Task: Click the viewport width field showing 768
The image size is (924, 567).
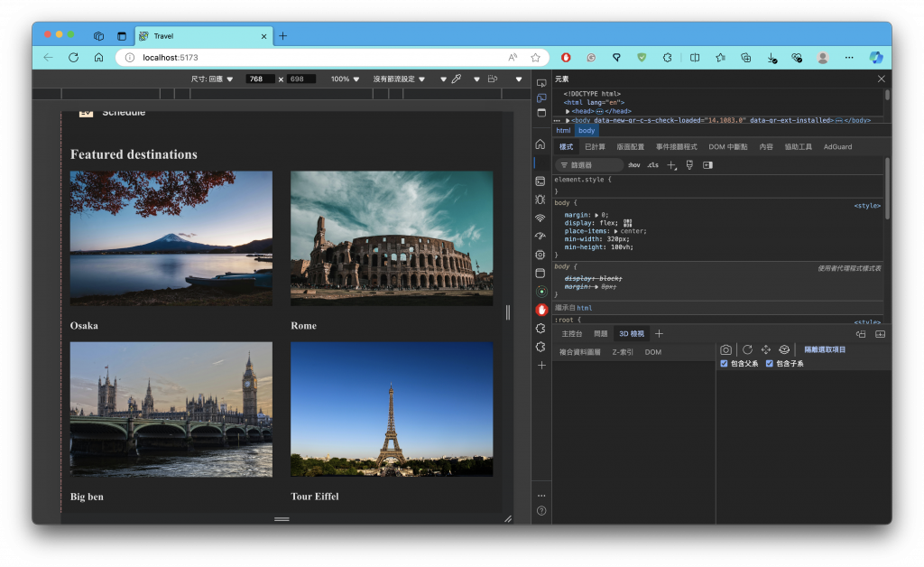Action: click(x=260, y=79)
